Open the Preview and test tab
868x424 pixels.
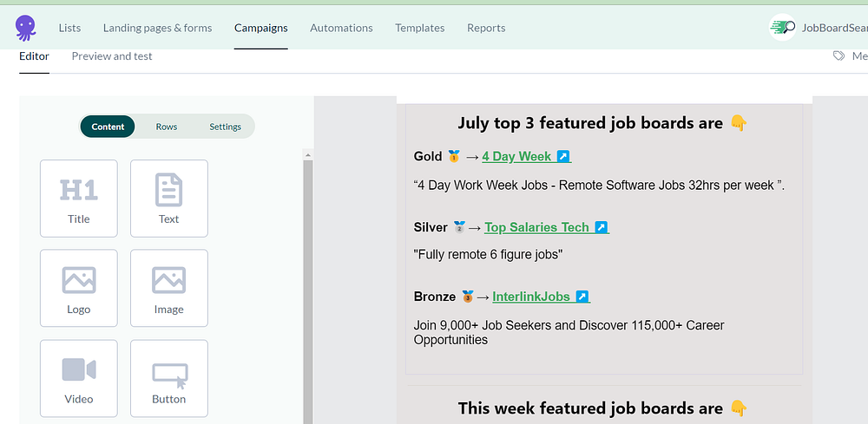tap(112, 56)
